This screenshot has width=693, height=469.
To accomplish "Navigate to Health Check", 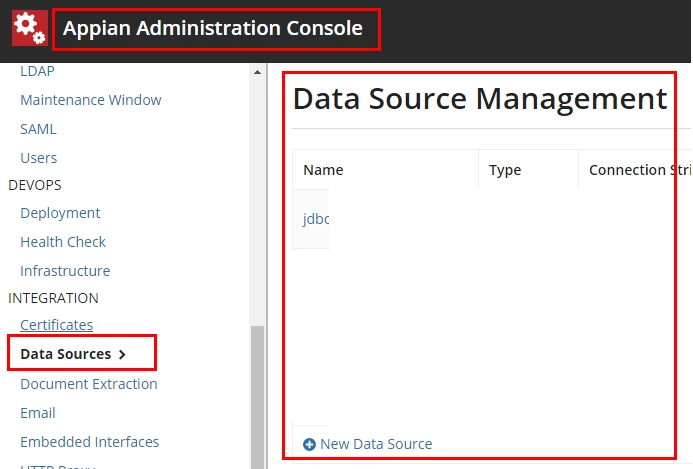I will pyautogui.click(x=63, y=242).
